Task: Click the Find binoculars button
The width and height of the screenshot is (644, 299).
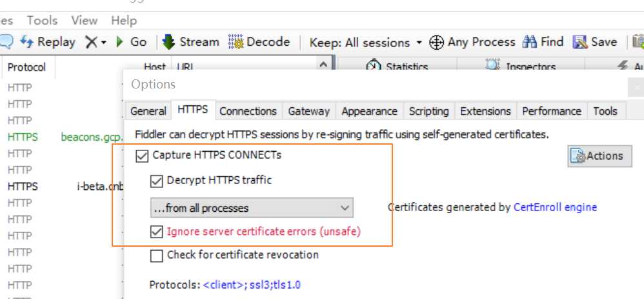Action: (543, 42)
